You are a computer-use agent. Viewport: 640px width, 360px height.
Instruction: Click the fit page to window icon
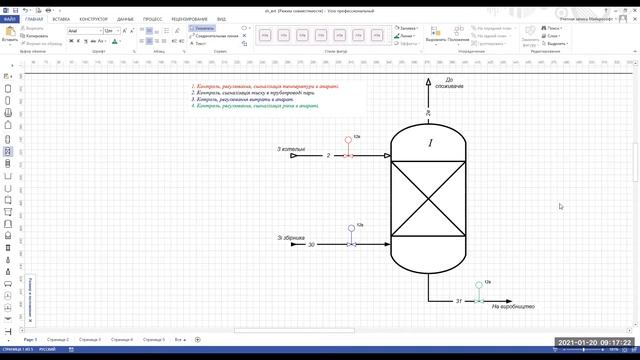pos(623,350)
